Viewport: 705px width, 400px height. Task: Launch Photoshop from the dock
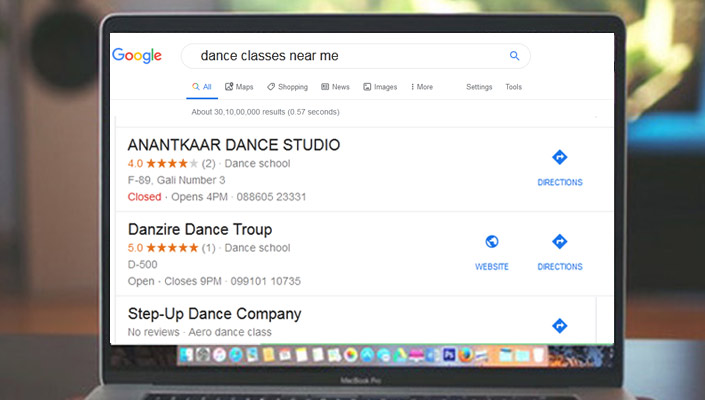click(449, 355)
